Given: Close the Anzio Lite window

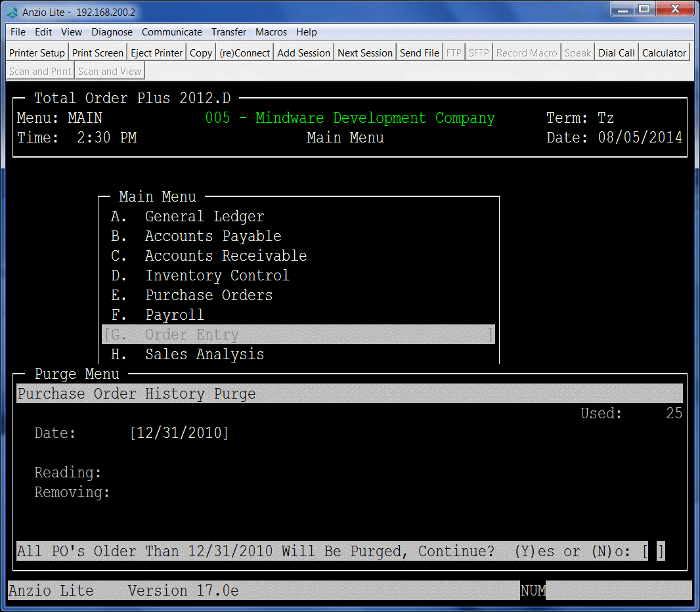Looking at the screenshot, I should pos(676,9).
